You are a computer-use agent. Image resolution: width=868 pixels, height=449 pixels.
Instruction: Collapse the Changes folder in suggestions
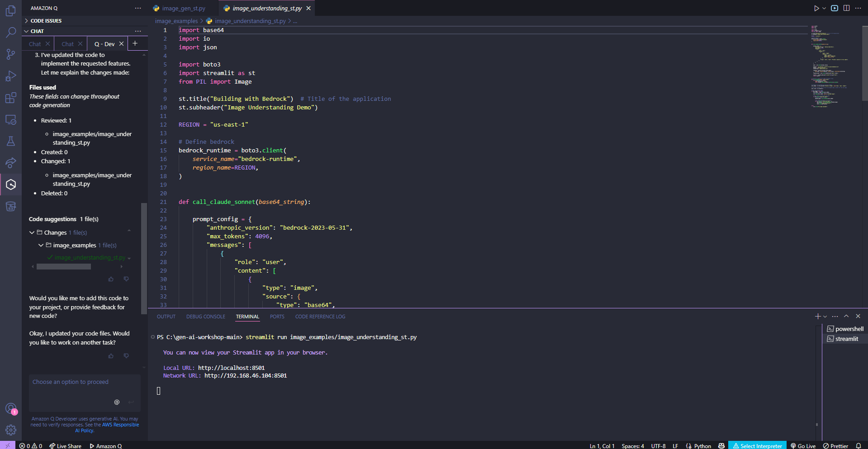click(32, 232)
